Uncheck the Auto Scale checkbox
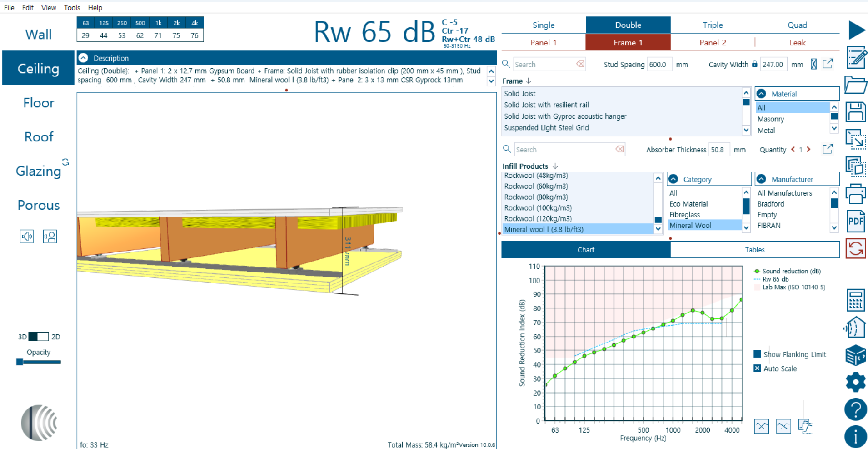Viewport: 868px width, 449px height. [757, 368]
